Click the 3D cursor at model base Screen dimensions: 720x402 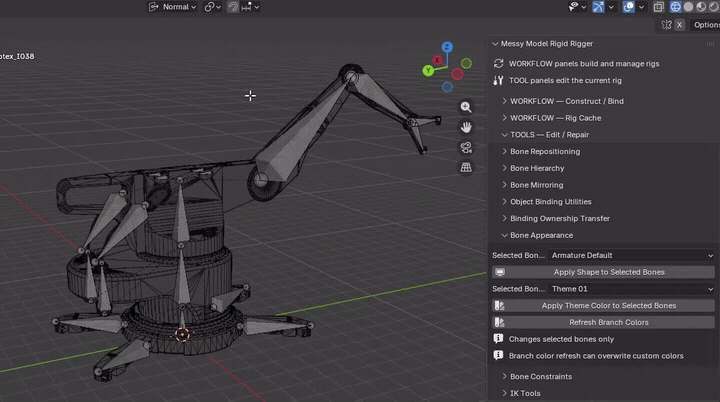pos(182,335)
